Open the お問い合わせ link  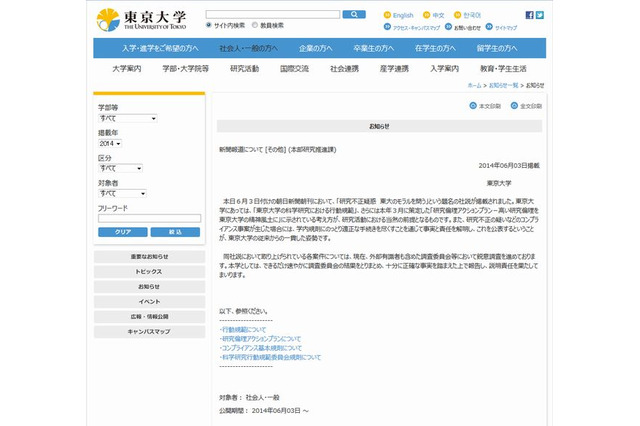click(x=467, y=28)
